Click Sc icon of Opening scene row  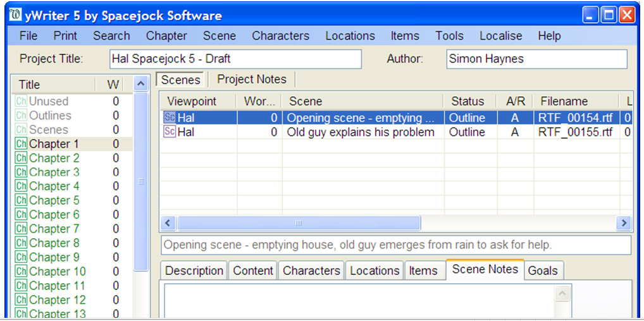coord(169,118)
